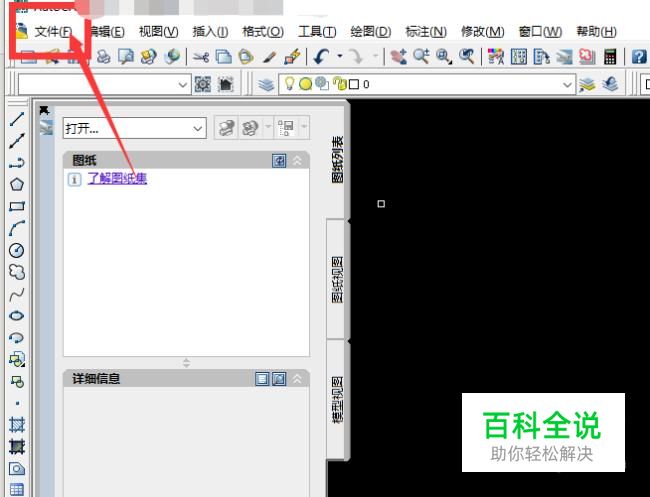Select the Circle tool
650x497 pixels.
17,250
